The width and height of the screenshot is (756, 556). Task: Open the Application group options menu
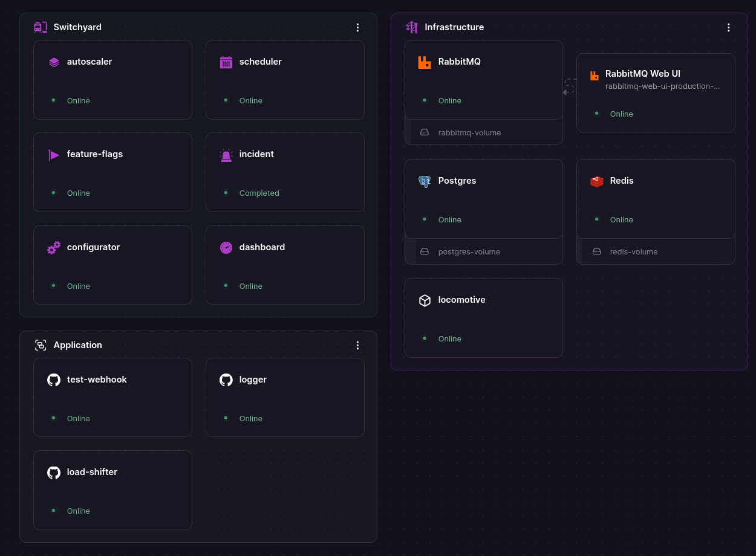tap(357, 345)
